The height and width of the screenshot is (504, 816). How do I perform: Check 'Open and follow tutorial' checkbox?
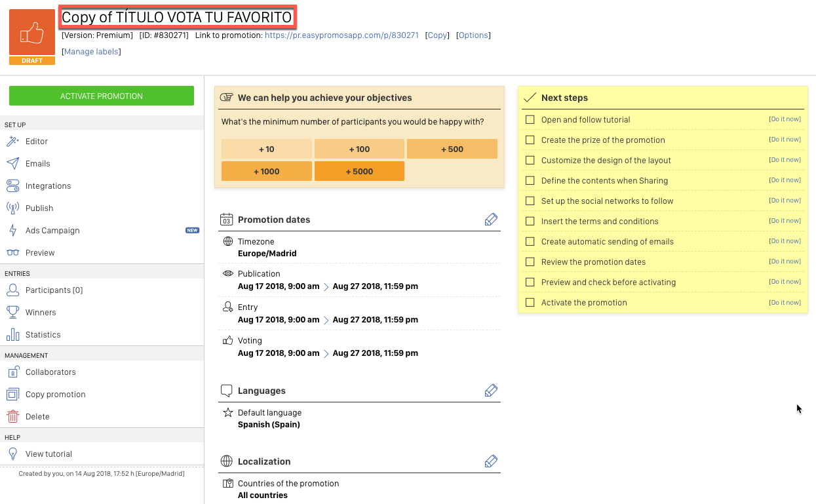point(530,119)
